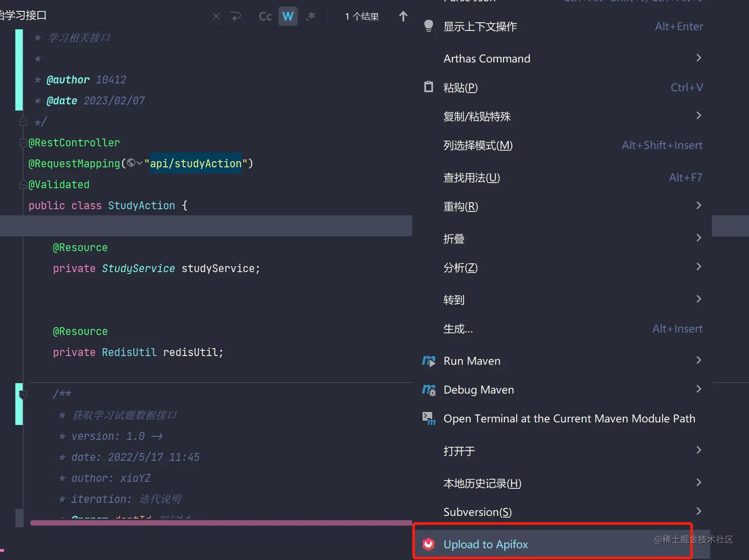Open 打开于 submenu
The width and height of the screenshot is (749, 560).
click(562, 451)
